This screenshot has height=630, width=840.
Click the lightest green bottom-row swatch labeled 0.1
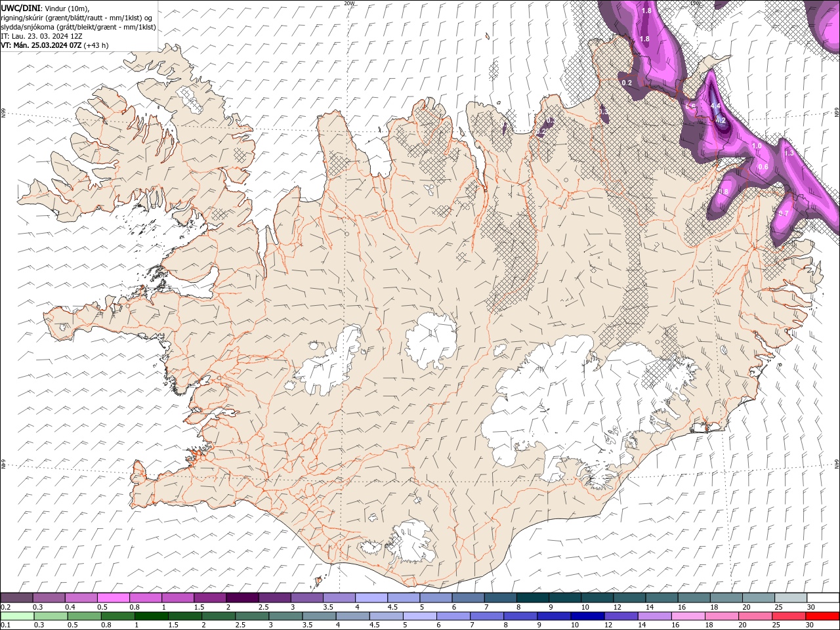click(17, 616)
